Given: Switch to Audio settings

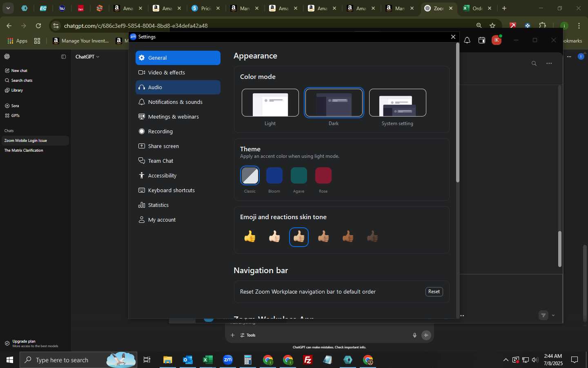Looking at the screenshot, I should click(178, 87).
